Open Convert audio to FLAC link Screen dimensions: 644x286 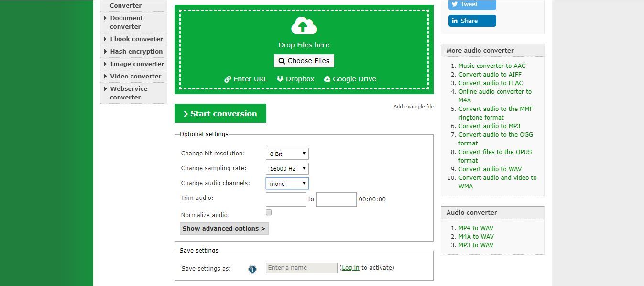pos(491,83)
